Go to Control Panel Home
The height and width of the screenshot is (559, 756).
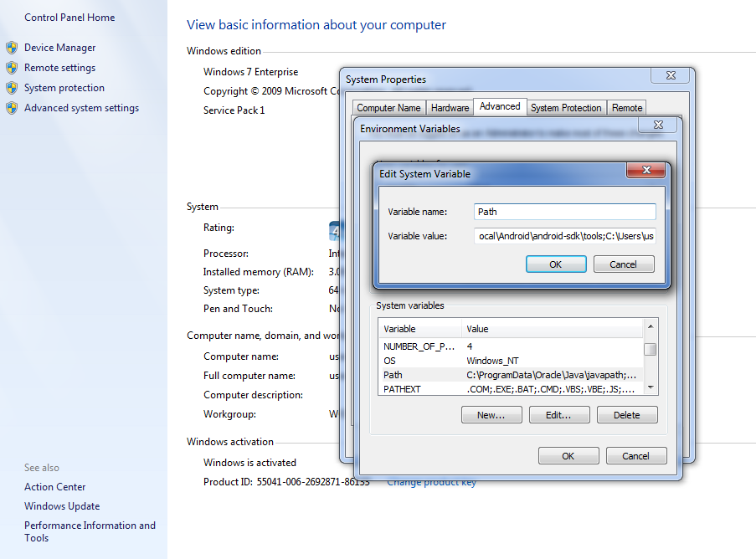click(x=69, y=18)
